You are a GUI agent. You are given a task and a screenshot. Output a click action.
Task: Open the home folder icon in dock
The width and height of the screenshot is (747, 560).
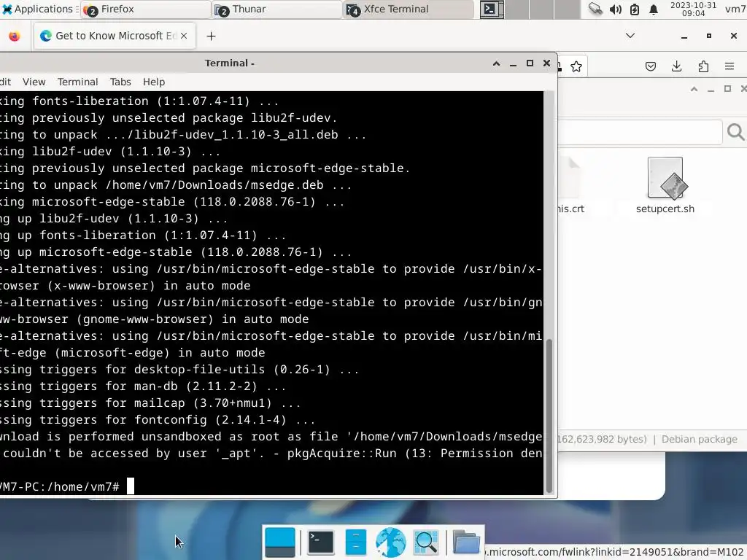(x=465, y=542)
